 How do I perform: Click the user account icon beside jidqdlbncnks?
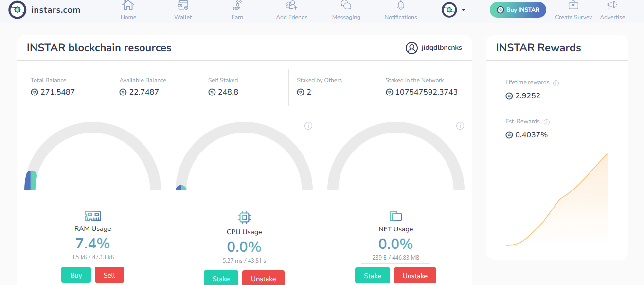coord(411,48)
